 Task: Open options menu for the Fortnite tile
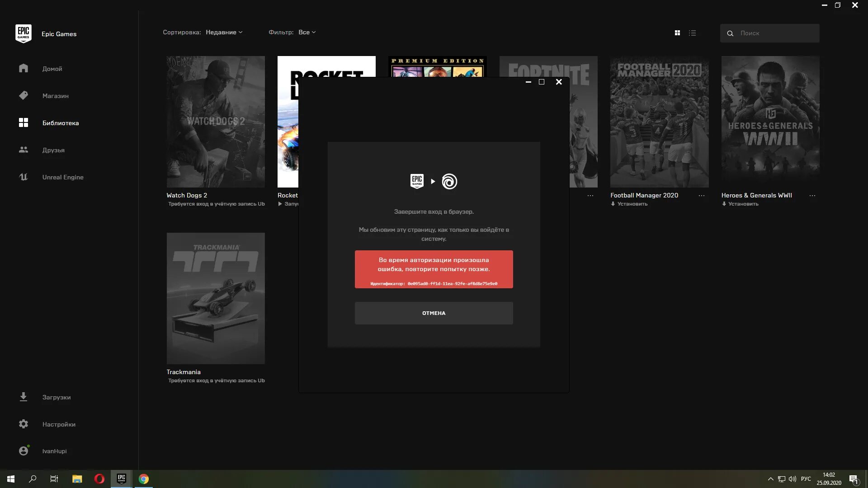click(x=590, y=196)
